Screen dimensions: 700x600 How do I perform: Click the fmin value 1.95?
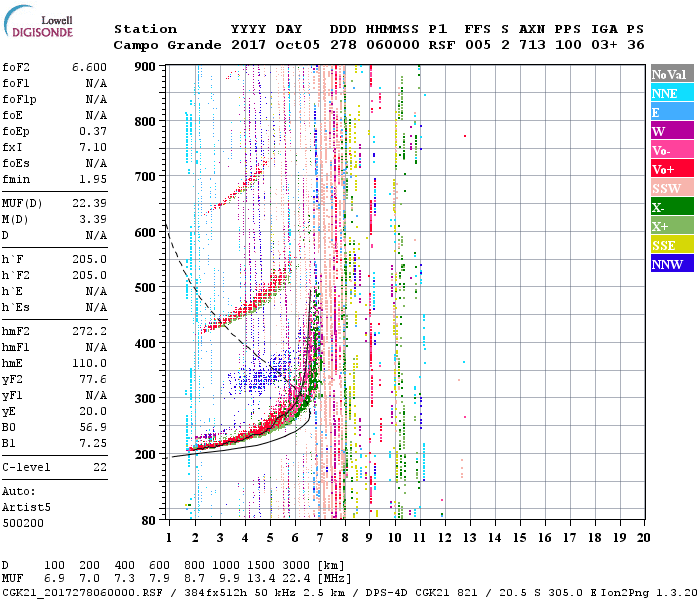(93, 179)
